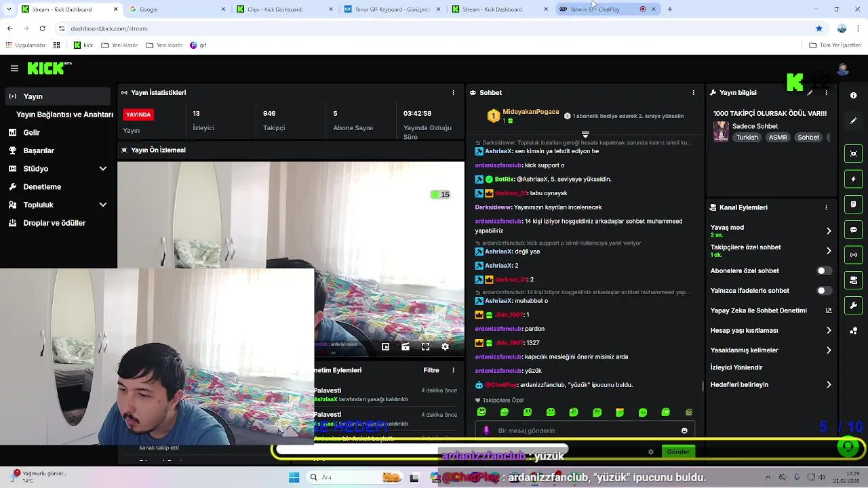Click the broadcast signal icon in right rail
Viewport: 868px width, 488px height.
point(854,255)
